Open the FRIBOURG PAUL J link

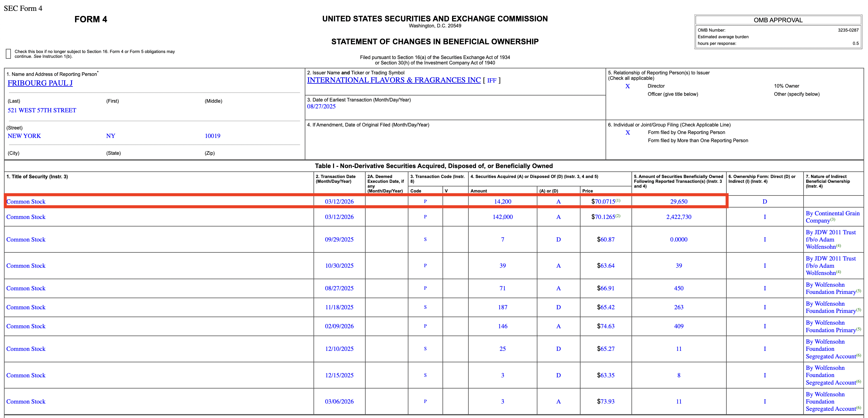pyautogui.click(x=40, y=83)
